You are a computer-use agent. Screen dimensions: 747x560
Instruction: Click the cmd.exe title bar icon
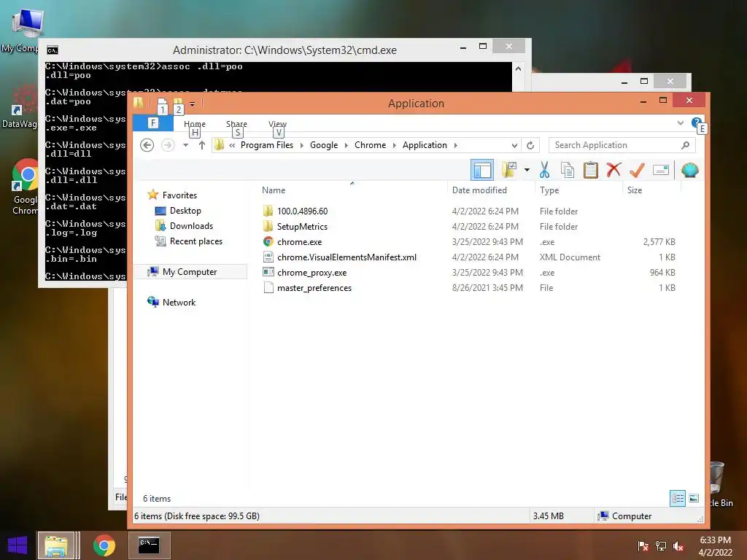[x=53, y=50]
